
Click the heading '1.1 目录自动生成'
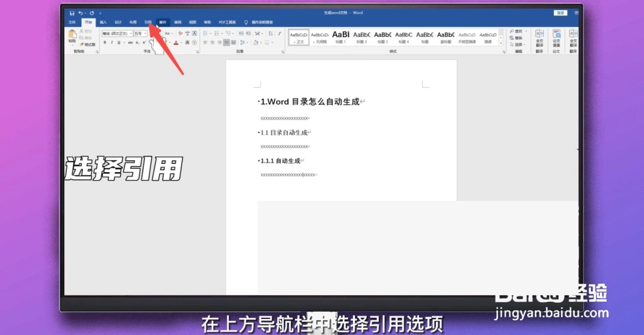pos(284,132)
